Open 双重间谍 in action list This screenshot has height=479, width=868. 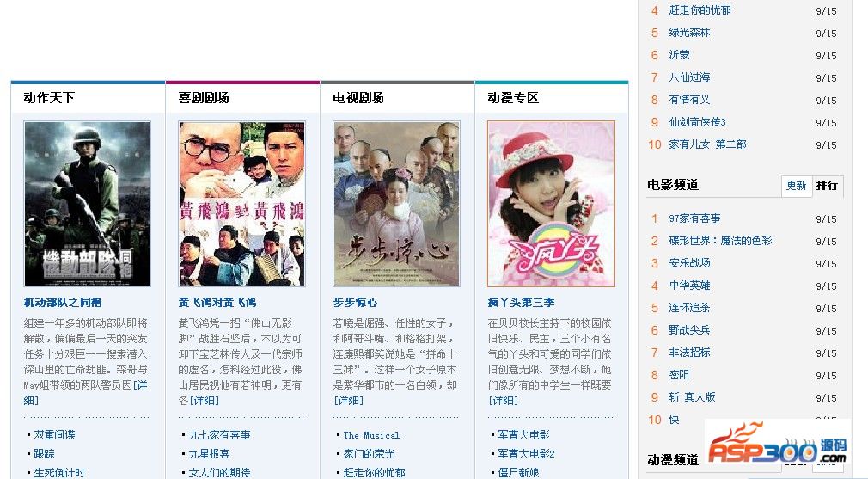click(x=54, y=434)
